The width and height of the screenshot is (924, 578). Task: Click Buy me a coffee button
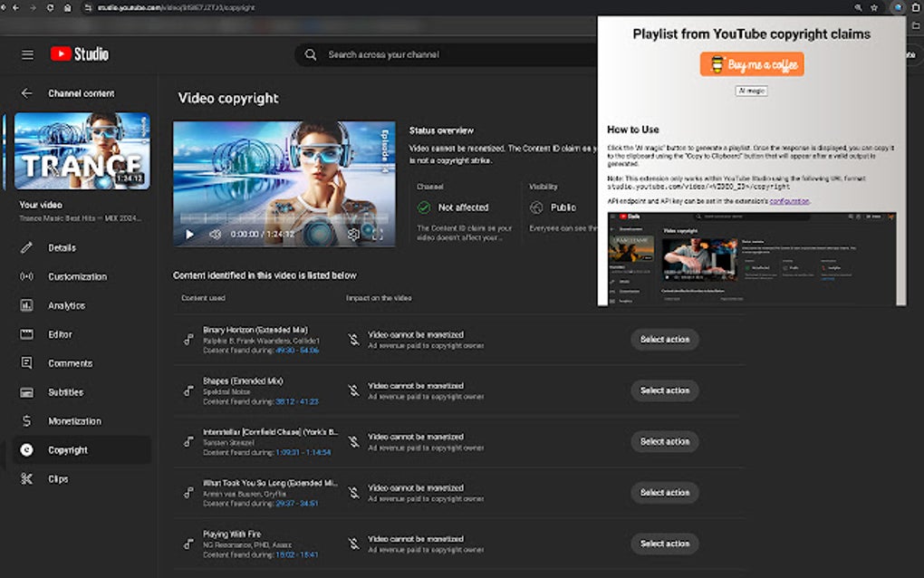(752, 64)
